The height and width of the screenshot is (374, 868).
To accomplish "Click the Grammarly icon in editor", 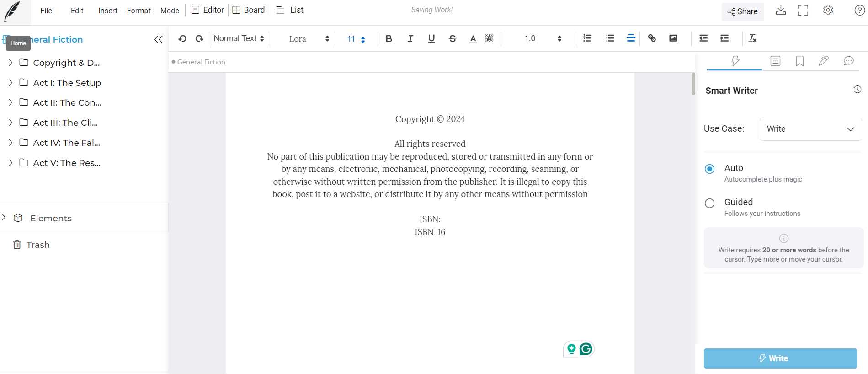I will (x=586, y=349).
